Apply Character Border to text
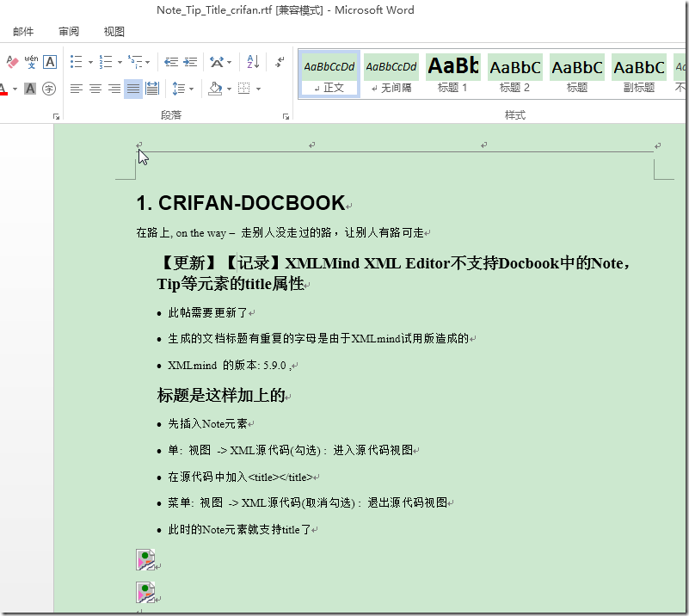Image resolution: width=689 pixels, height=616 pixels. tap(50, 62)
